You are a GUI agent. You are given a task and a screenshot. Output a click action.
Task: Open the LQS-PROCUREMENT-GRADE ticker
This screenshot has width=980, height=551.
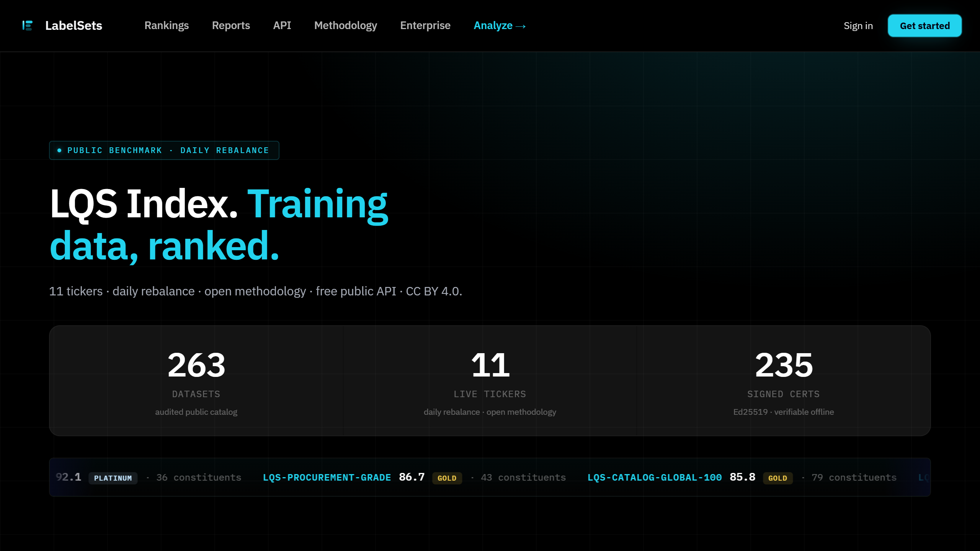click(x=327, y=478)
